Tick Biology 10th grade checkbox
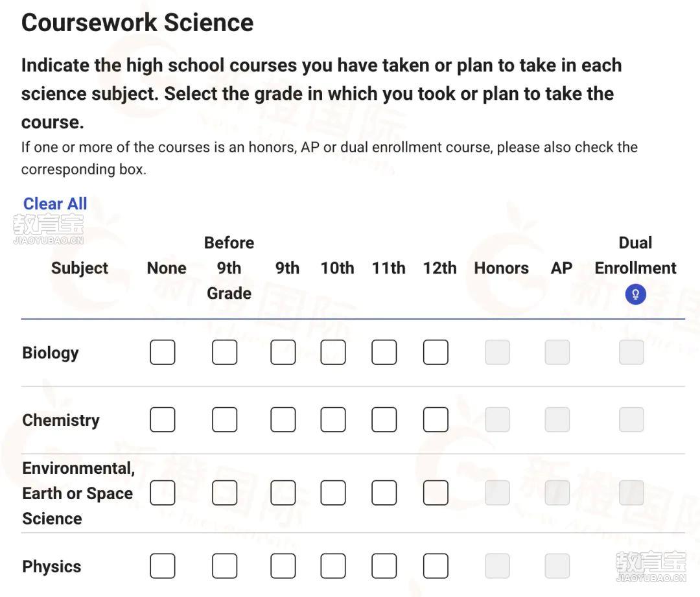Screen dimensions: 700x597 pyautogui.click(x=333, y=353)
